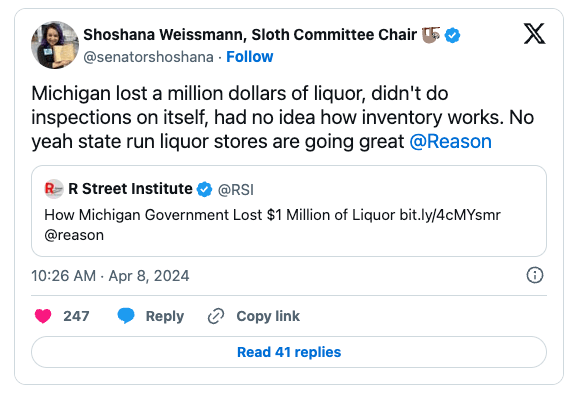Click the 247 likes count
Image resolution: width=587 pixels, height=396 pixels.
(x=76, y=316)
